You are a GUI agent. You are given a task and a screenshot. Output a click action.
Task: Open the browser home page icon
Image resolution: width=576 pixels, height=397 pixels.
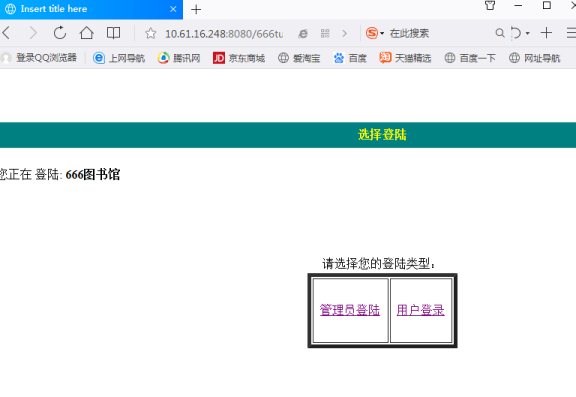click(x=87, y=33)
